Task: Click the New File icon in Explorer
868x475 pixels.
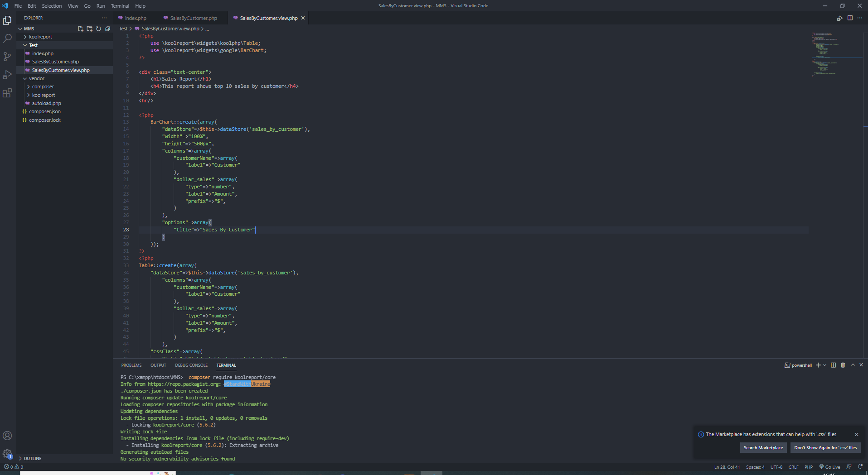Action: (x=80, y=29)
